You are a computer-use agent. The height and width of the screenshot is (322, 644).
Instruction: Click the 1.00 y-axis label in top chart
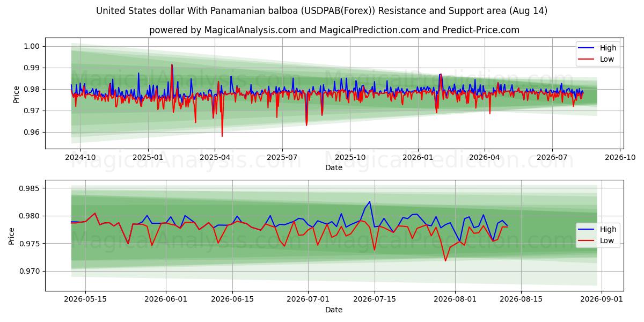33,46
